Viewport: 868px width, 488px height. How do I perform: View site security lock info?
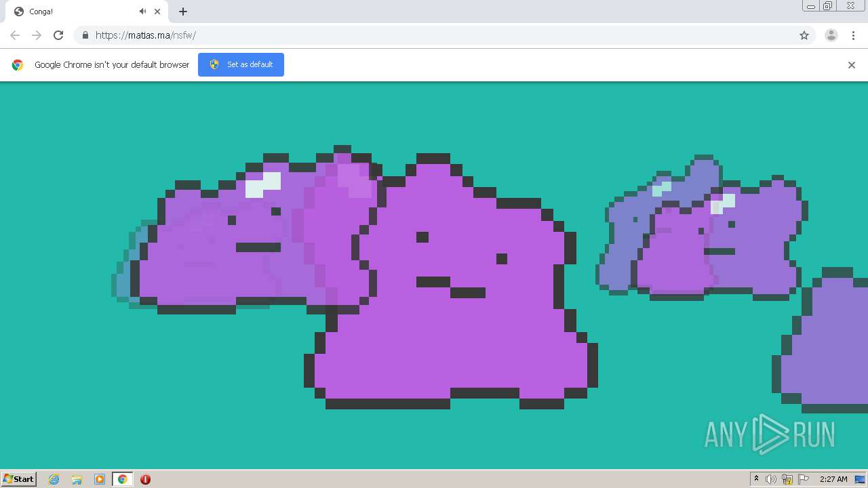tap(85, 35)
